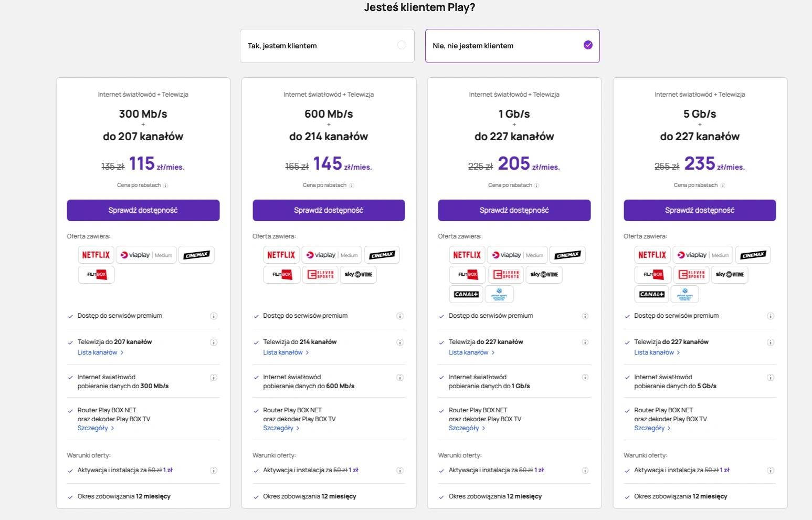Viewport: 812px width, 520px height.
Task: Click "Sprawdź dostępność" for 5 Gb/s plan
Action: point(700,210)
